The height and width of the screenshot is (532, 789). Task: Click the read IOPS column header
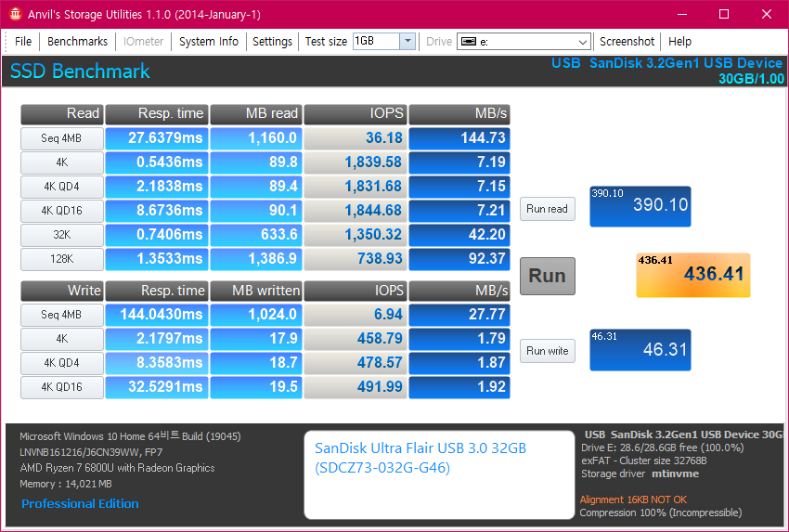[356, 114]
